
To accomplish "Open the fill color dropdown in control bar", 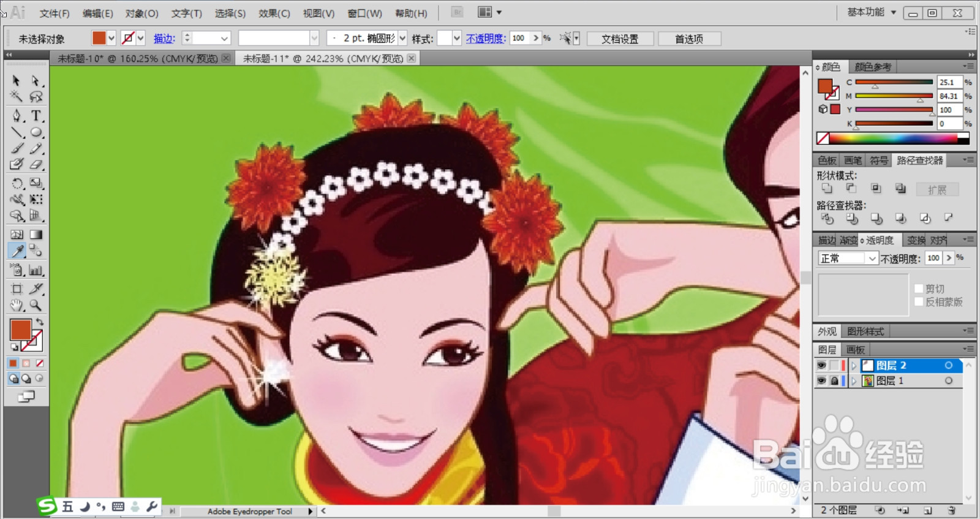I will point(111,38).
